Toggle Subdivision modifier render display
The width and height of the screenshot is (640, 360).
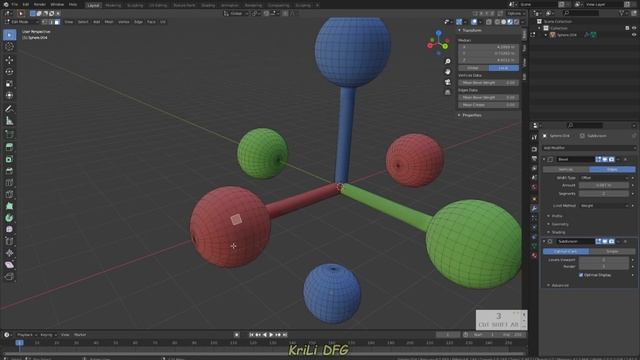pos(611,242)
